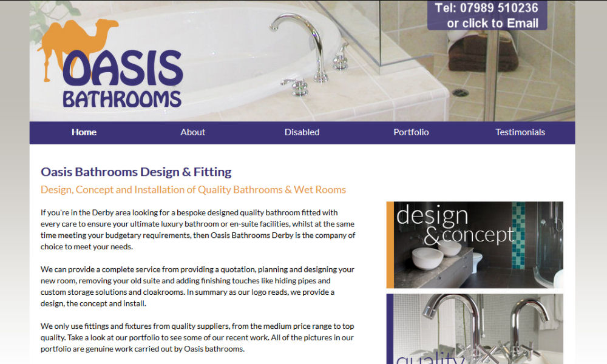View the Portfolio page
This screenshot has width=607, height=364.
411,132
